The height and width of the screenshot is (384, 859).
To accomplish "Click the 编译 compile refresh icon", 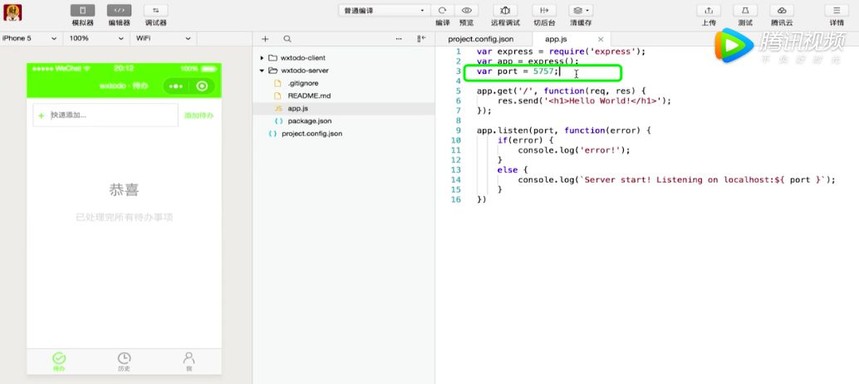I will click(x=443, y=10).
